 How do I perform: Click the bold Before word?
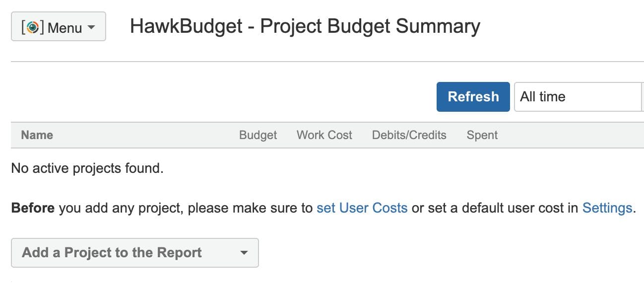coord(33,208)
